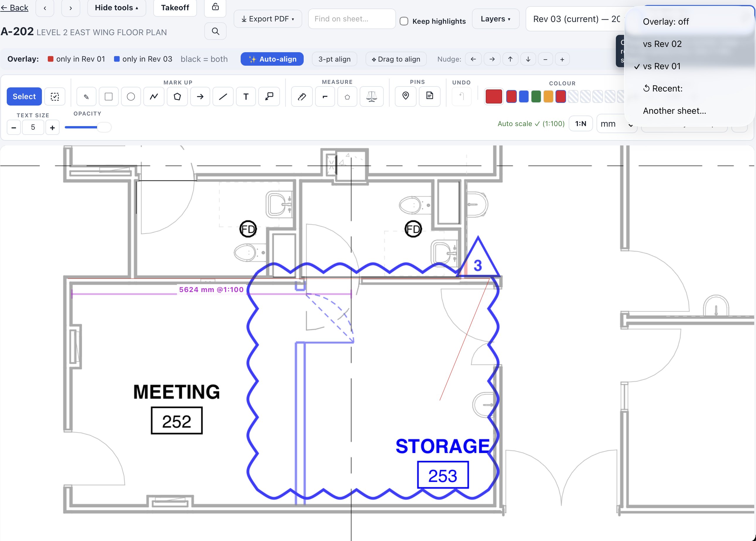The width and height of the screenshot is (756, 541).
Task: Open the Export PDF dropdown
Action: pyautogui.click(x=268, y=19)
